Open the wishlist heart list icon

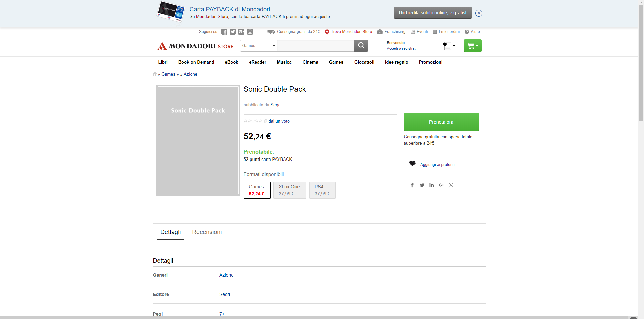point(447,46)
